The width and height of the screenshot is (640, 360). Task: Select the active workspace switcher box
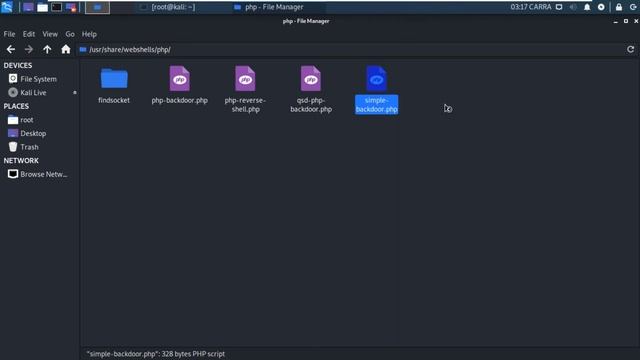tap(97, 7)
